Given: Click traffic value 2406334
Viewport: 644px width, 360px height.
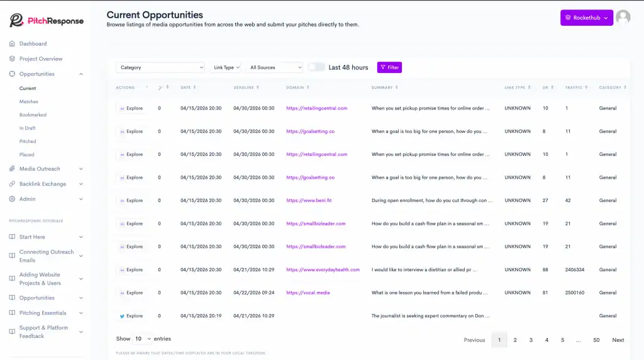Looking at the screenshot, I should 575,269.
